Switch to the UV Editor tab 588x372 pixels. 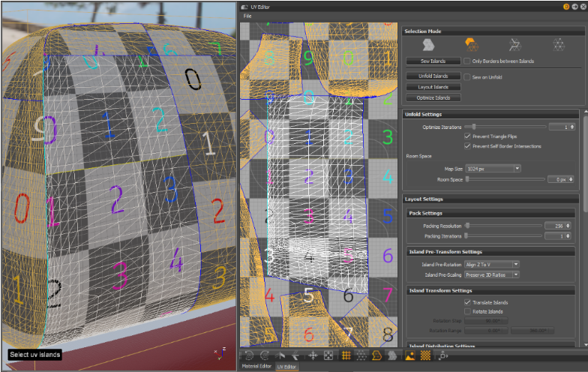tap(286, 367)
